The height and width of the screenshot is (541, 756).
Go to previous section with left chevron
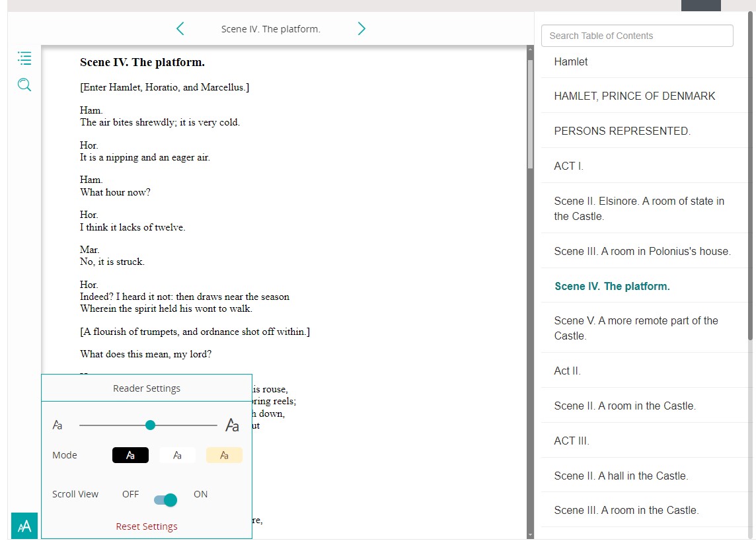pyautogui.click(x=180, y=29)
